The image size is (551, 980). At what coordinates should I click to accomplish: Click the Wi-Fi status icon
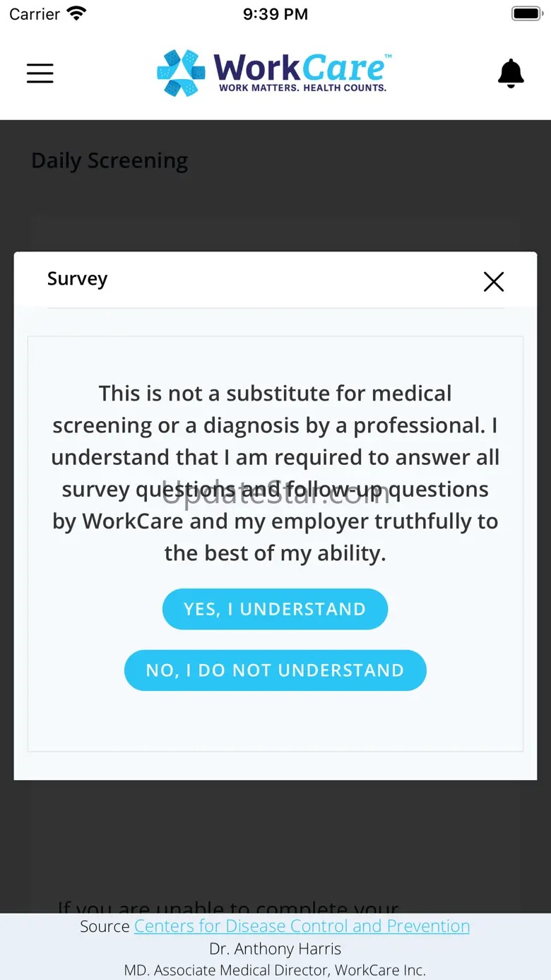pos(76,13)
